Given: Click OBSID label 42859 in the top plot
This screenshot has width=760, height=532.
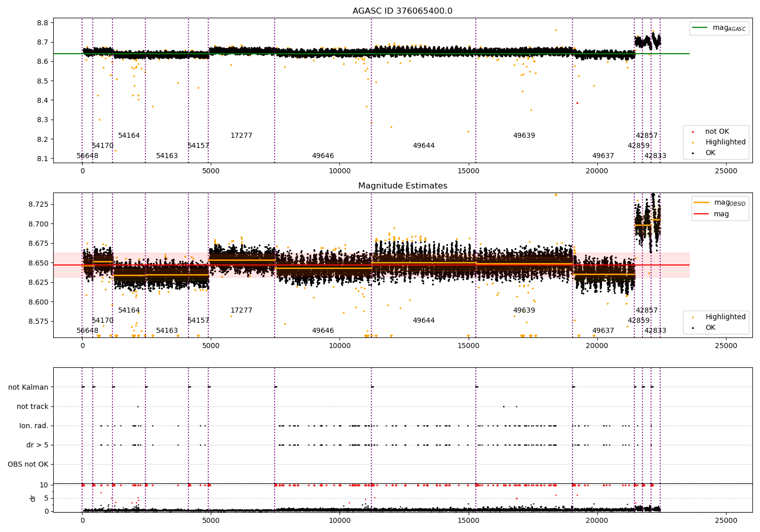Looking at the screenshot, I should click(x=639, y=146).
